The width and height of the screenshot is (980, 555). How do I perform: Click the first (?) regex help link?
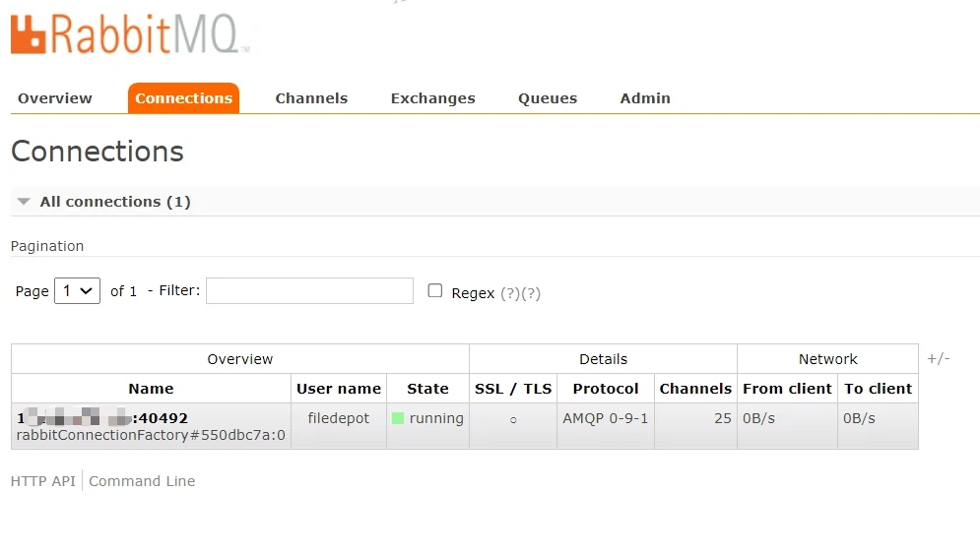click(510, 293)
